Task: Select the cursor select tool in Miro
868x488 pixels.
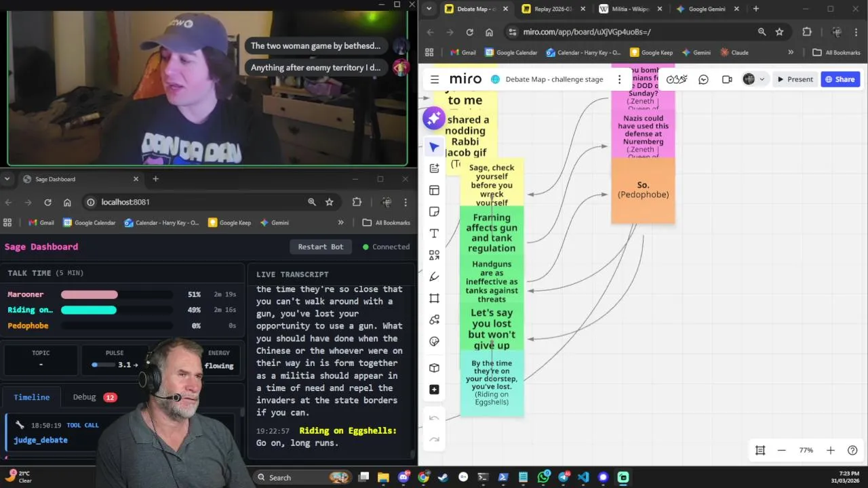Action: pyautogui.click(x=434, y=146)
